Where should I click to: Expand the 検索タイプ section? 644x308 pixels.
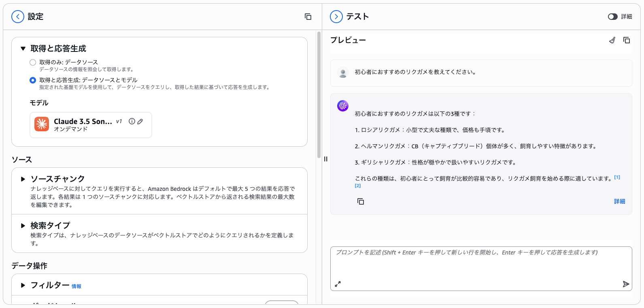coord(23,226)
